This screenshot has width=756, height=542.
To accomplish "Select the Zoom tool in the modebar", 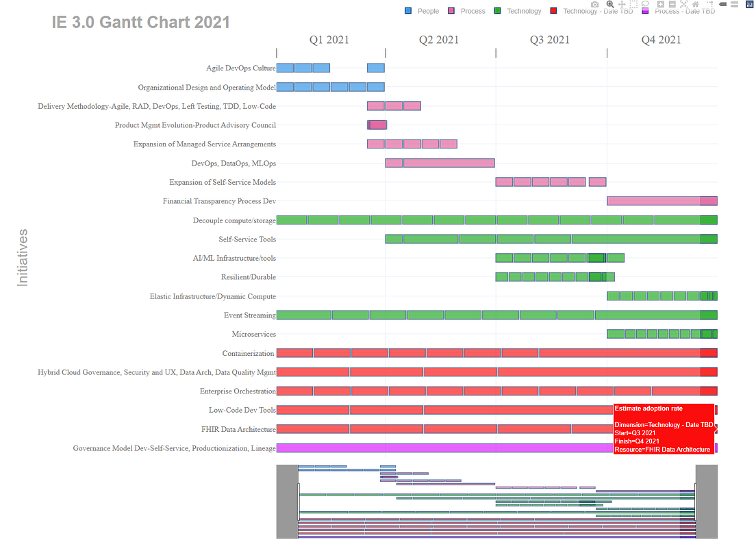I will coord(610,4).
